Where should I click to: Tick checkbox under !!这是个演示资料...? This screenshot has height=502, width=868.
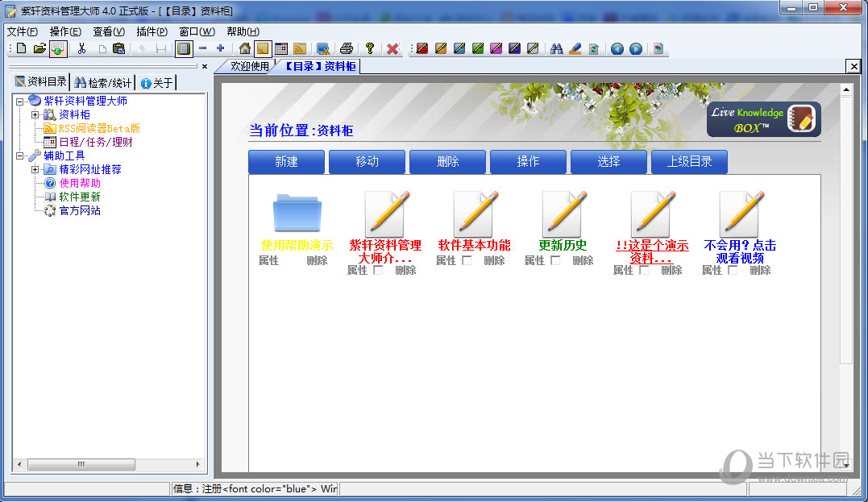point(644,270)
